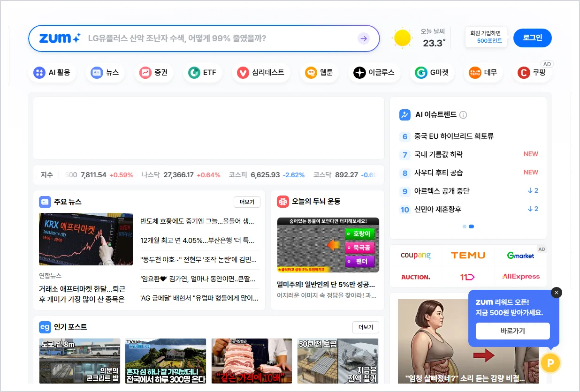Open post thumbnail 혼자 섬 하나 가꿔놨더니

166,361
